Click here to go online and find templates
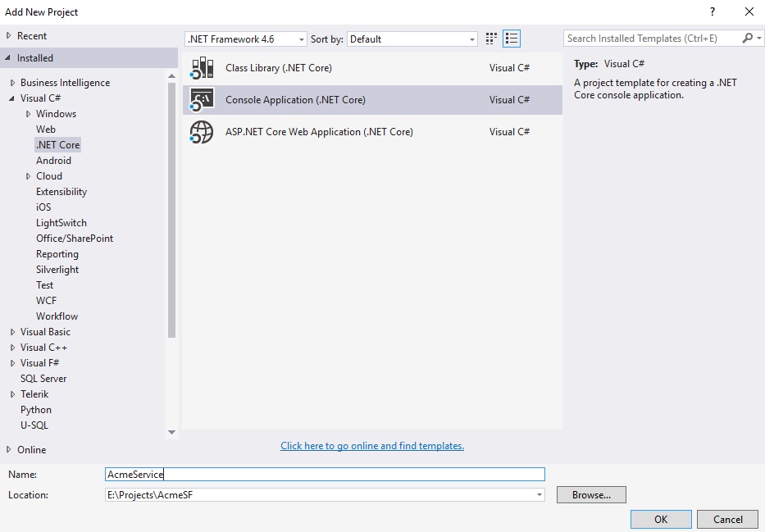Image resolution: width=765 pixels, height=532 pixels. (x=372, y=446)
